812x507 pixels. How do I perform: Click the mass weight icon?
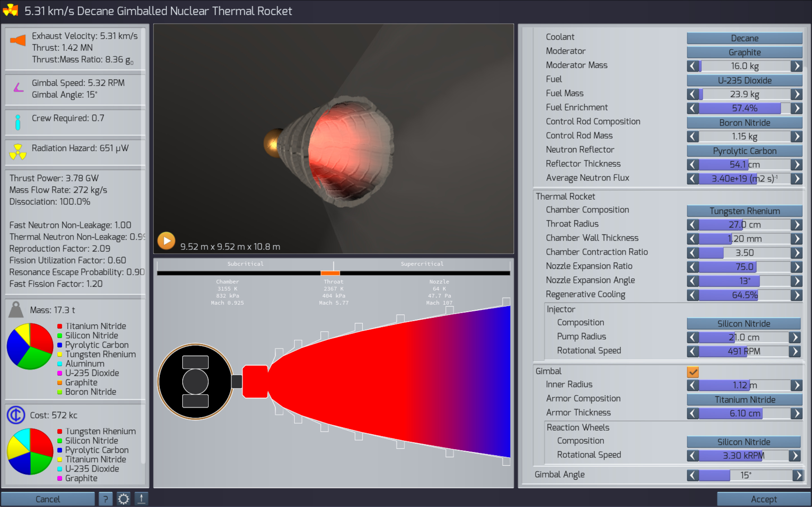[16, 309]
